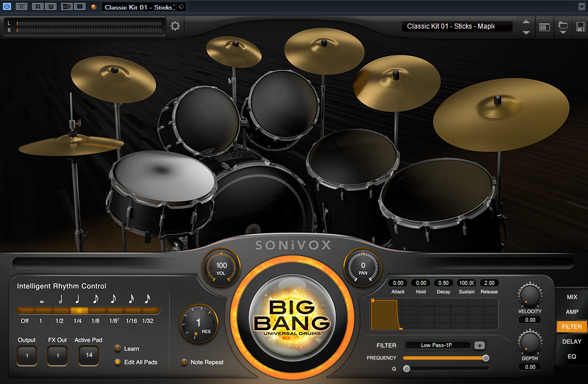
Task: Click the preset stepper arrows in host bar
Action: tap(174, 7)
